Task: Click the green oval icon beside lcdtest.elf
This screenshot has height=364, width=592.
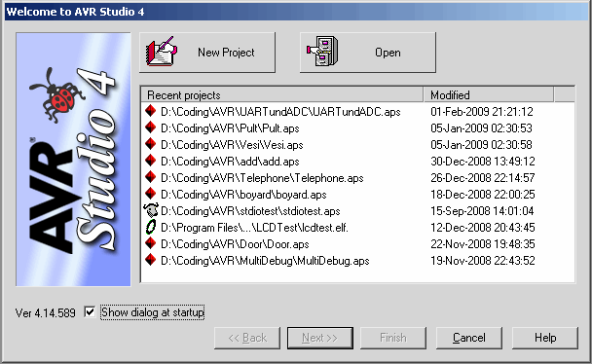Action: pyautogui.click(x=151, y=227)
